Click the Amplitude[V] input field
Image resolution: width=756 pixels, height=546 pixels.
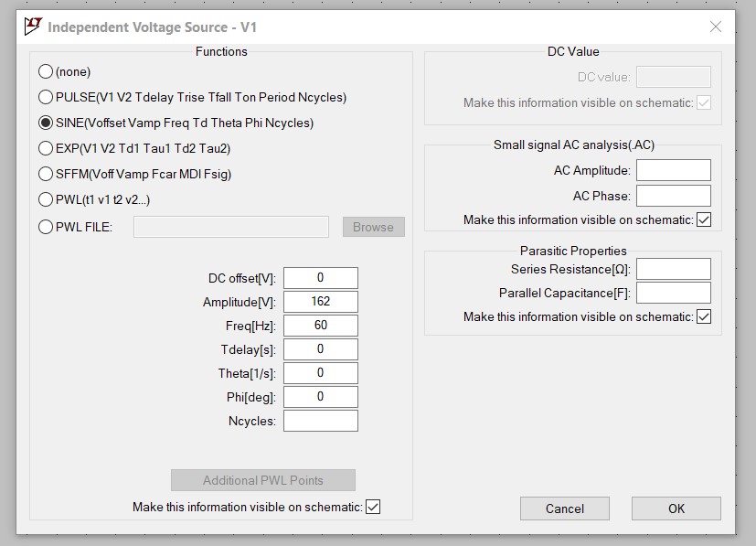(321, 302)
